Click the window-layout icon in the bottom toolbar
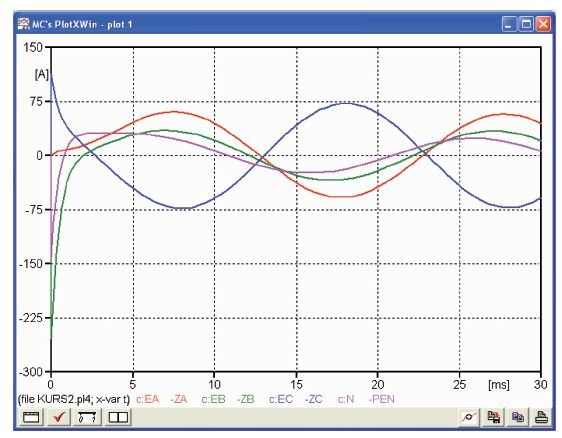Image resolution: width=562 pixels, height=438 pixels. tap(31, 417)
